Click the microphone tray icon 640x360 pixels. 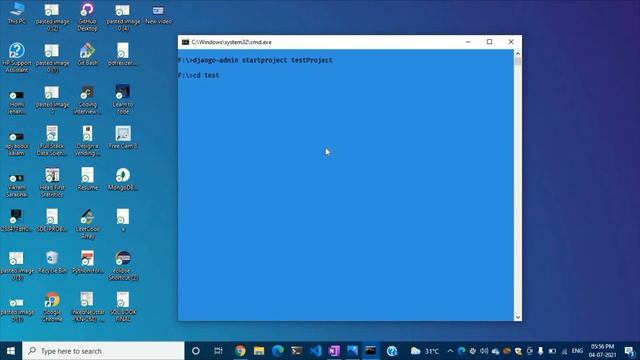pos(540,351)
